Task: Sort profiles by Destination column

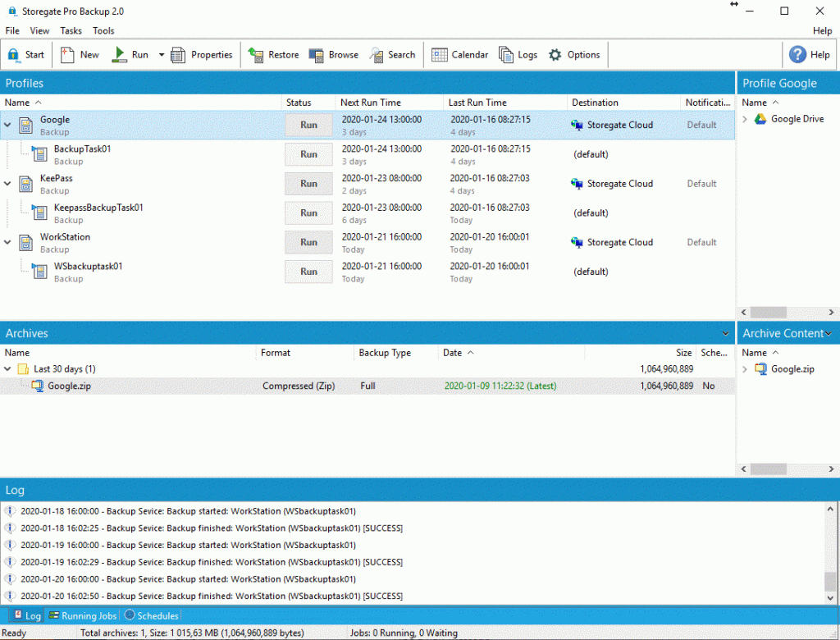Action: (x=623, y=103)
